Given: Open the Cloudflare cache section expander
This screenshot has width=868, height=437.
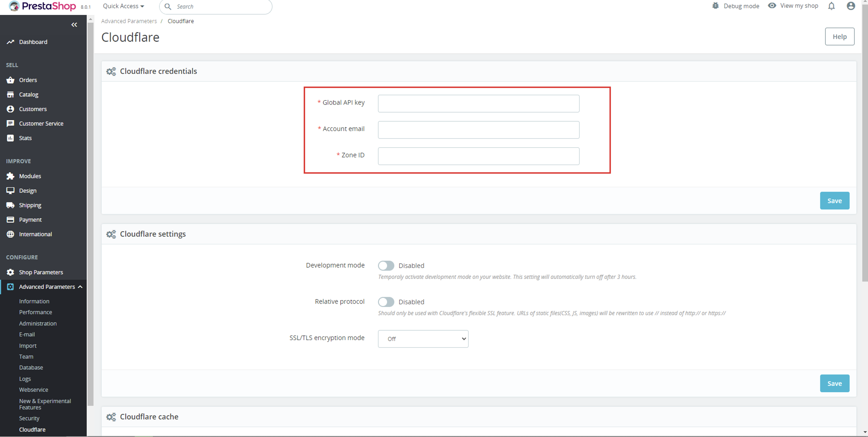Looking at the screenshot, I should point(149,416).
